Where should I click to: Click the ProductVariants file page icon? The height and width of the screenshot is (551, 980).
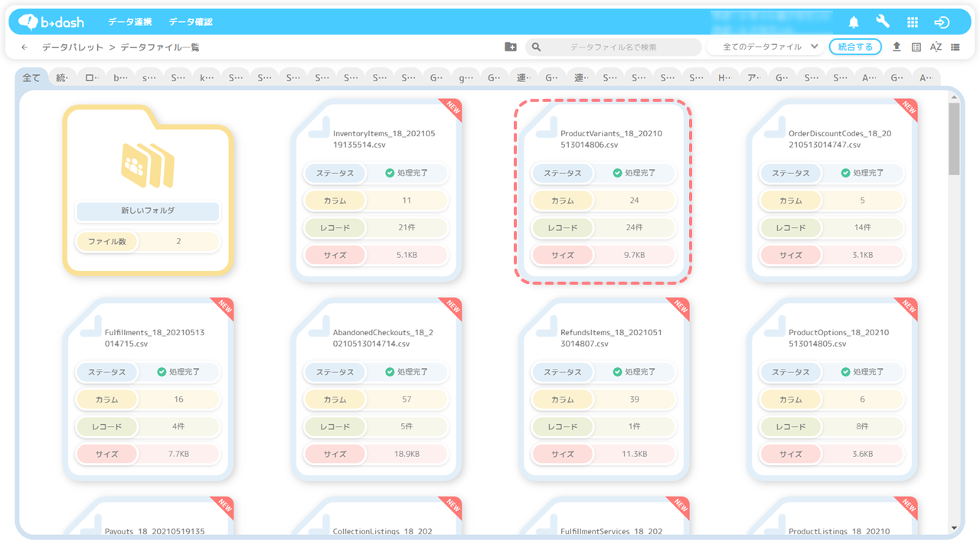coord(547,128)
